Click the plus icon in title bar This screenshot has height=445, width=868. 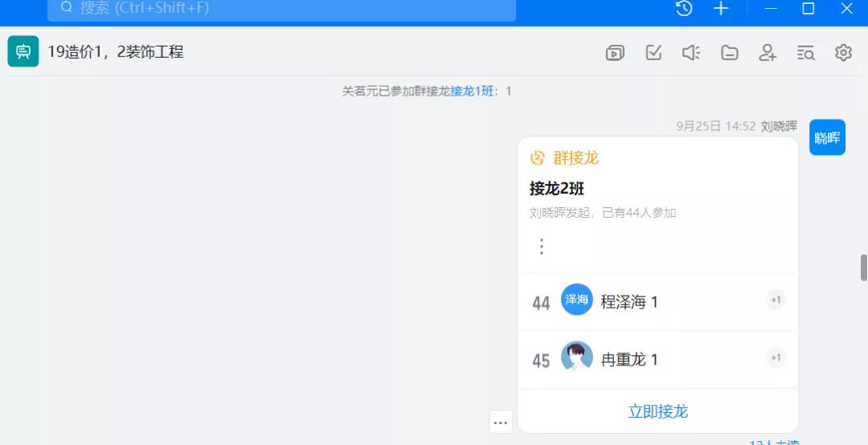721,9
